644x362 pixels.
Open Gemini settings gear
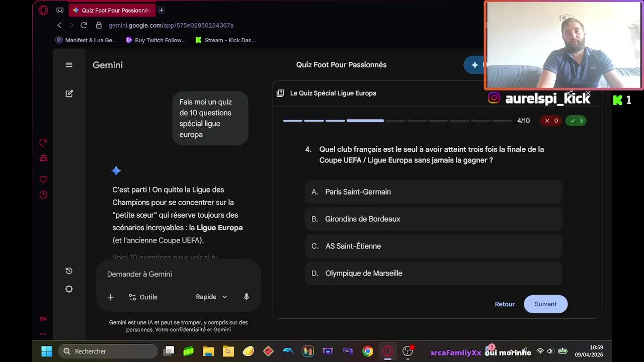(x=69, y=289)
